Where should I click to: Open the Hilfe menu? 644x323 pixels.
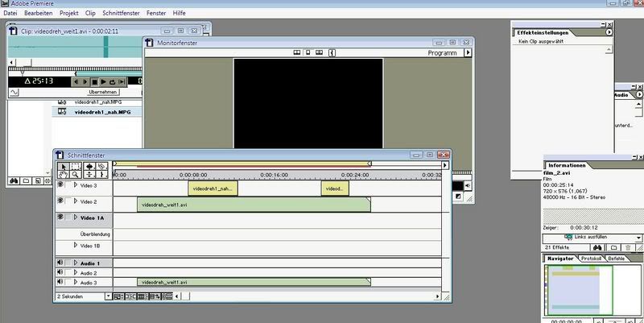coord(179,13)
